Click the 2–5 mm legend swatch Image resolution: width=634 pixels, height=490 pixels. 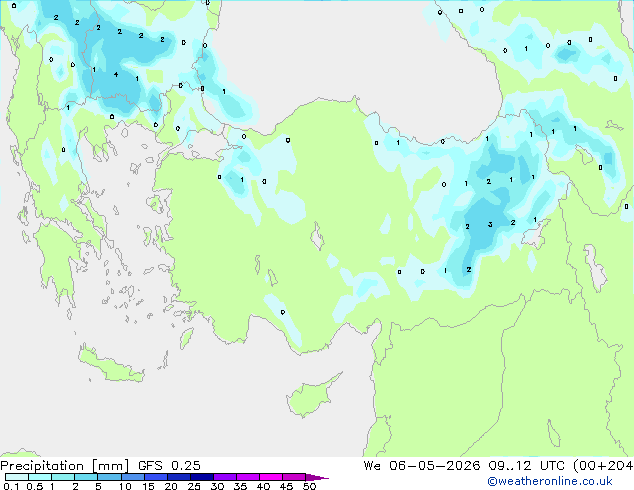coord(86,477)
